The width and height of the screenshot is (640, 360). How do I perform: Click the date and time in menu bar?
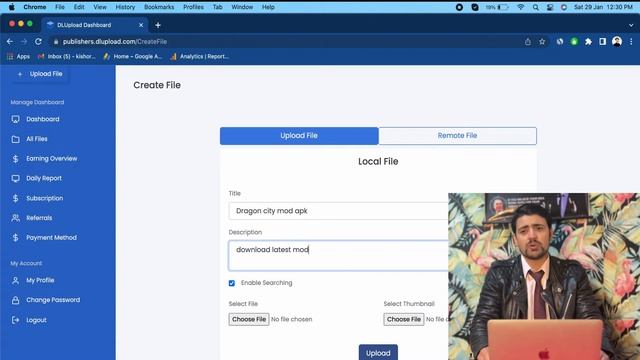pyautogui.click(x=603, y=7)
